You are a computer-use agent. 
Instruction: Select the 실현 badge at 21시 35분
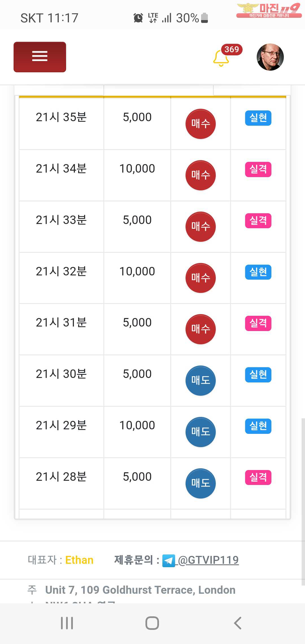pos(258,118)
